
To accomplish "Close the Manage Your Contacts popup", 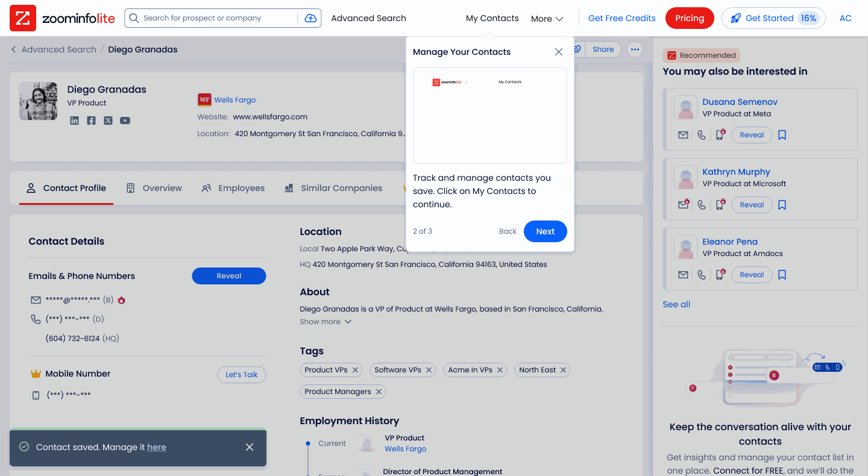I will (x=559, y=52).
